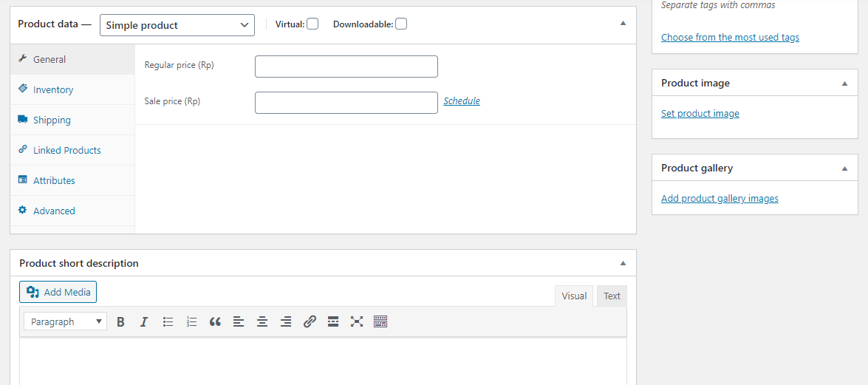Viewport: 868px width, 385px height.
Task: Toggle the editor toolbar's extra row
Action: pos(380,321)
